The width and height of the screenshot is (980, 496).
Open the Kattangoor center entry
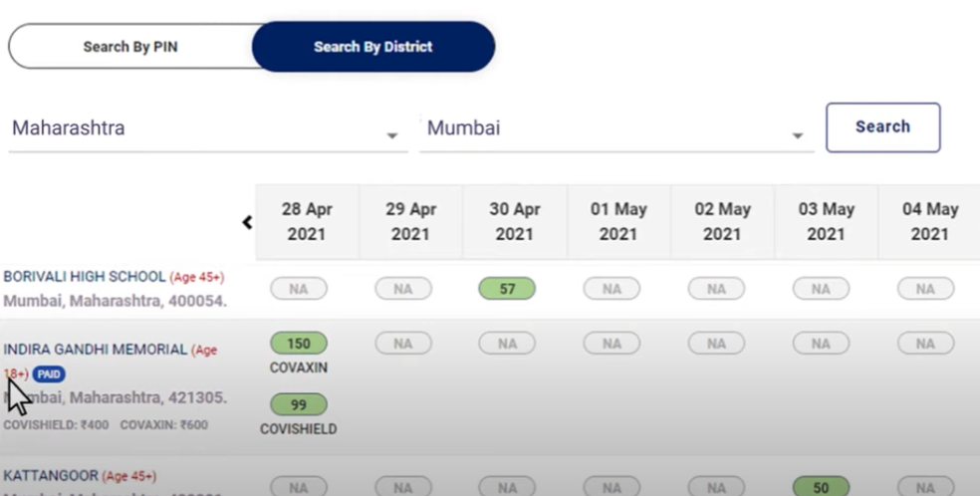51,476
